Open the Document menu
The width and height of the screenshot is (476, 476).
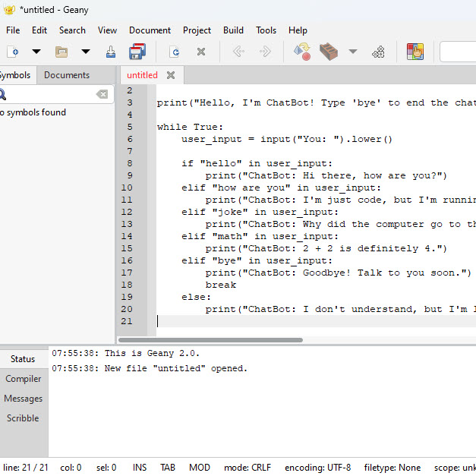(150, 30)
